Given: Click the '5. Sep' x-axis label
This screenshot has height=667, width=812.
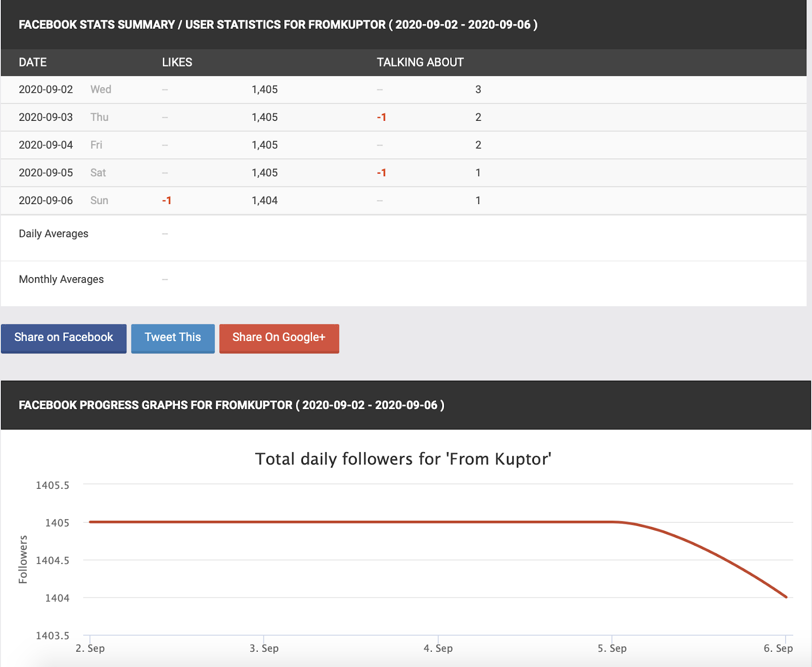Looking at the screenshot, I should click(x=612, y=648).
